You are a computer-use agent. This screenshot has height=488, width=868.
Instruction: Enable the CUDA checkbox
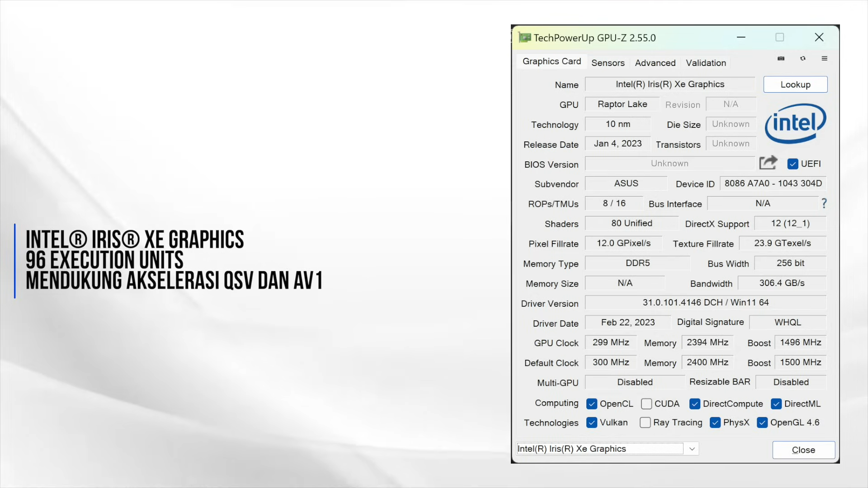click(x=646, y=404)
